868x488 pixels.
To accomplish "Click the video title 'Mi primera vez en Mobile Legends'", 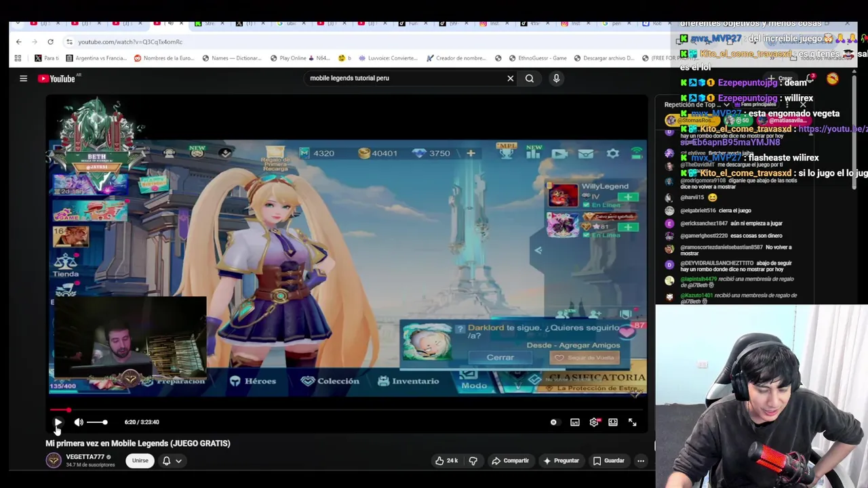I will (x=138, y=443).
